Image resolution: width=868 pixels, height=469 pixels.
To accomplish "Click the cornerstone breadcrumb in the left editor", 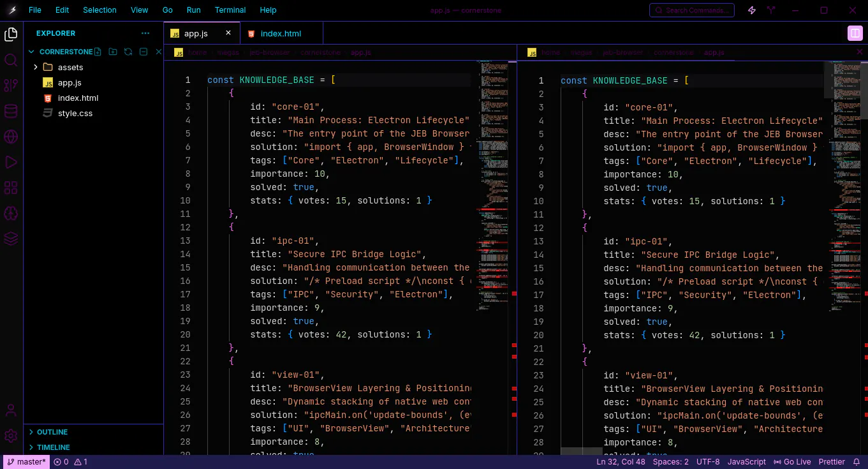I will (321, 52).
